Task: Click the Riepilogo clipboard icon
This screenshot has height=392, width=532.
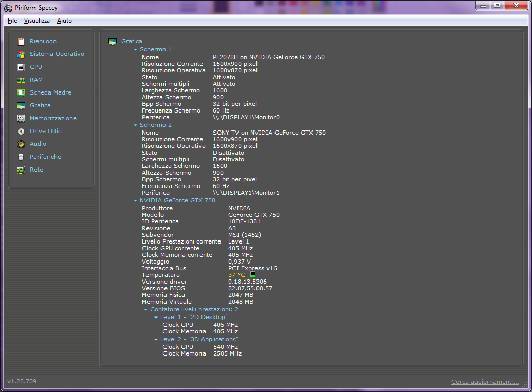Action: [21, 42]
